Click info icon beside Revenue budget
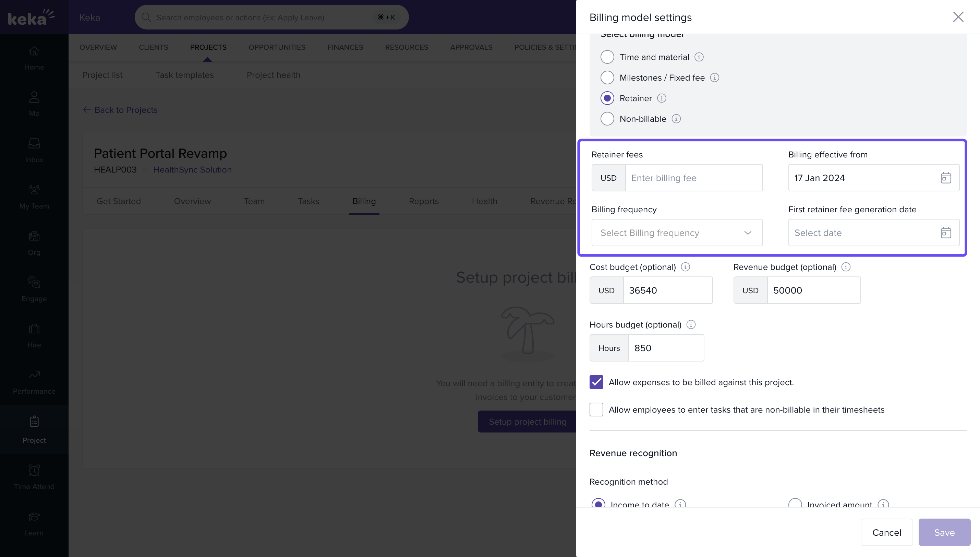The height and width of the screenshot is (557, 980). point(846,267)
